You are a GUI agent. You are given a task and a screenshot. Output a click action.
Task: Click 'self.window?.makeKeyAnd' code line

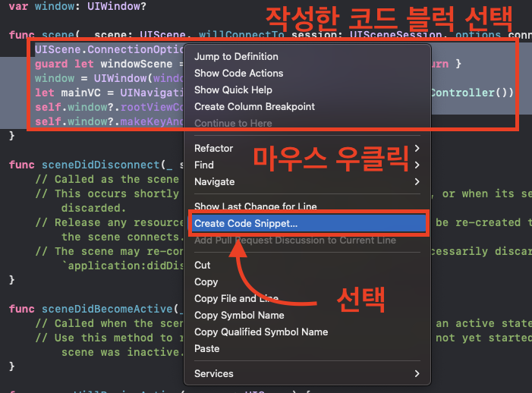tap(109, 121)
